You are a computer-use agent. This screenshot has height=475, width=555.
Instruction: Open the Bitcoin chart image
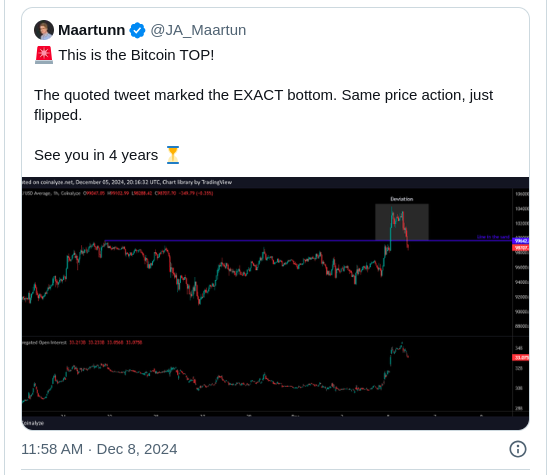275,303
